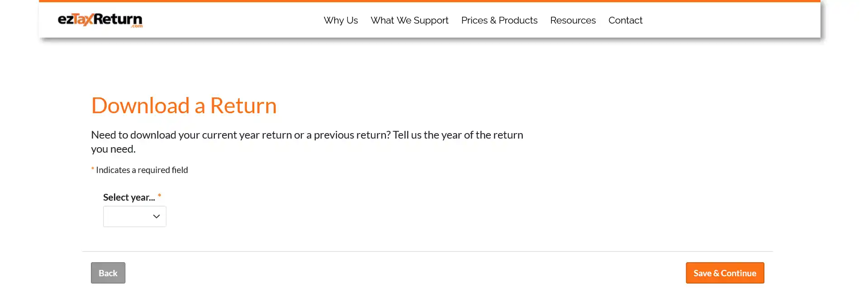Go to Prices & Products
868x298 pixels.
tap(499, 20)
